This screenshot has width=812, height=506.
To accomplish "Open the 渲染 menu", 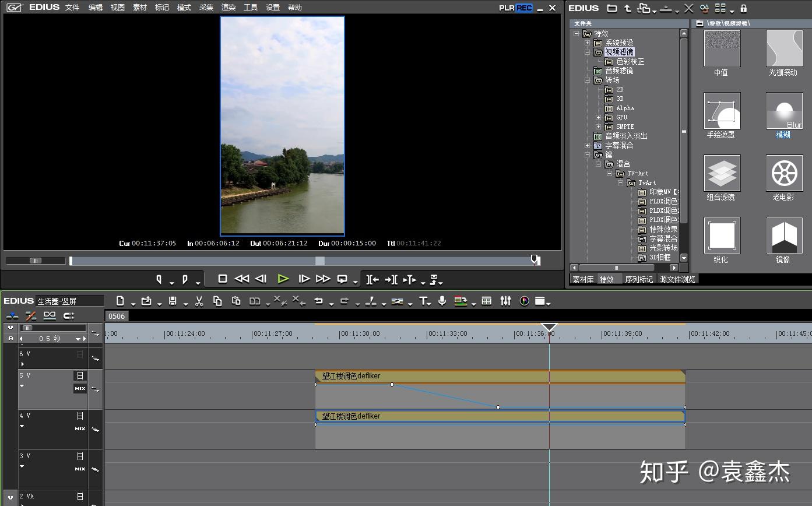I will [229, 8].
